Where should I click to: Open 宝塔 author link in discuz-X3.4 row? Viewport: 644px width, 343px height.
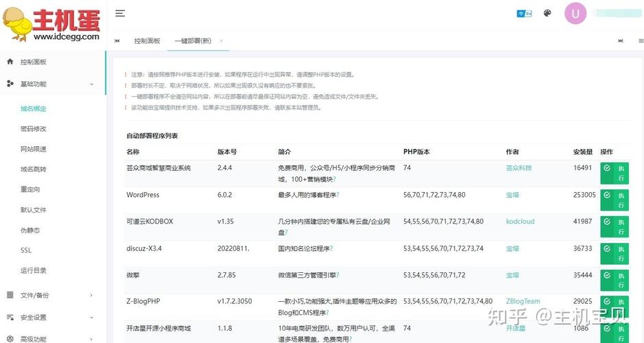click(x=512, y=248)
